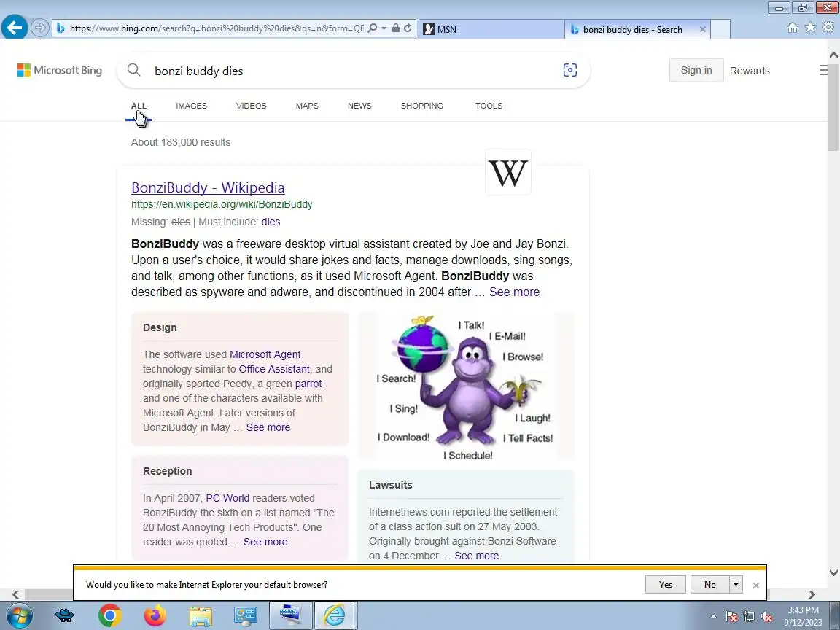
Task: Switch to the NEWS tab
Action: pos(359,106)
